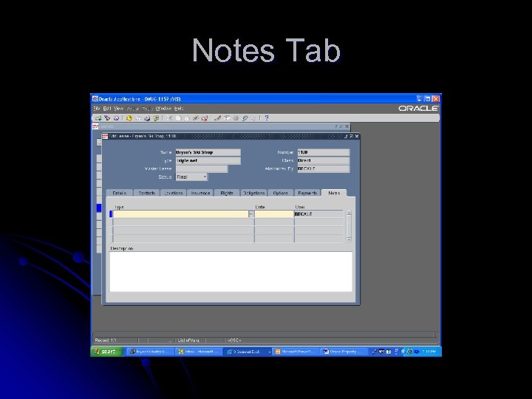The width and height of the screenshot is (532, 399).
Task: Click the Close Form toolbar icon
Action: tap(156, 118)
